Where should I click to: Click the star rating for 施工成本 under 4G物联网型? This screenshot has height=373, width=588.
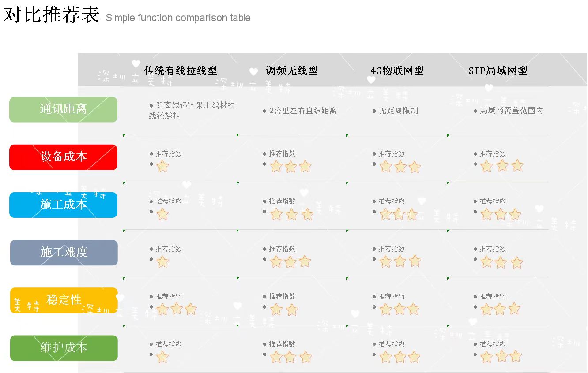(399, 214)
